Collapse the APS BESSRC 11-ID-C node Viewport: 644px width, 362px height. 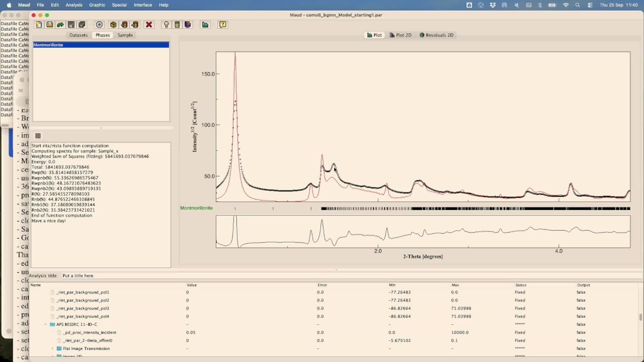pos(46,324)
